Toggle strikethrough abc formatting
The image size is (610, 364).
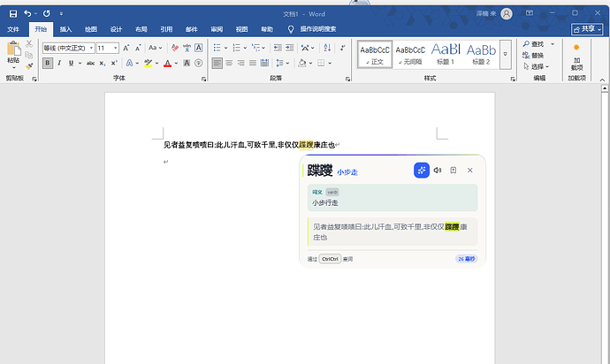point(90,63)
